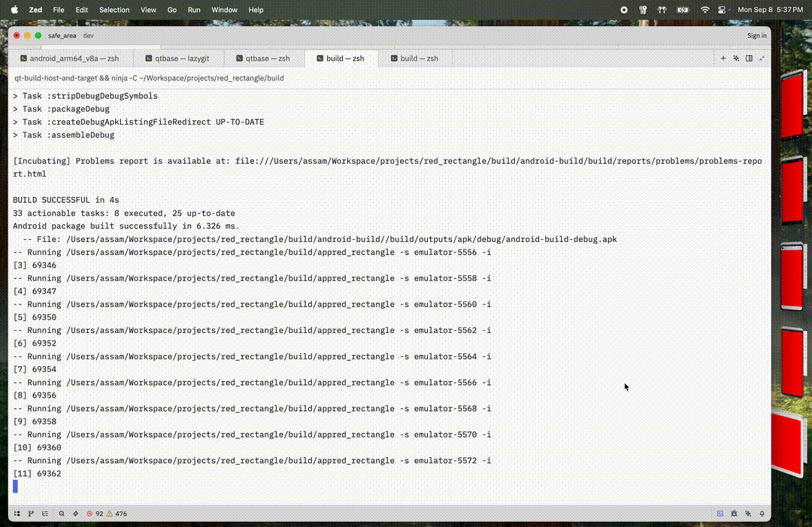812x527 pixels.
Task: Click the plus icon to add new terminal
Action: tap(723, 59)
